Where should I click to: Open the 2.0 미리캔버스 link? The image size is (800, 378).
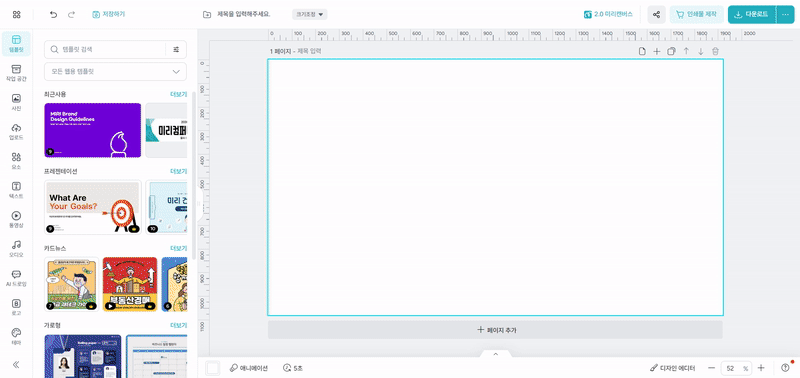[608, 14]
